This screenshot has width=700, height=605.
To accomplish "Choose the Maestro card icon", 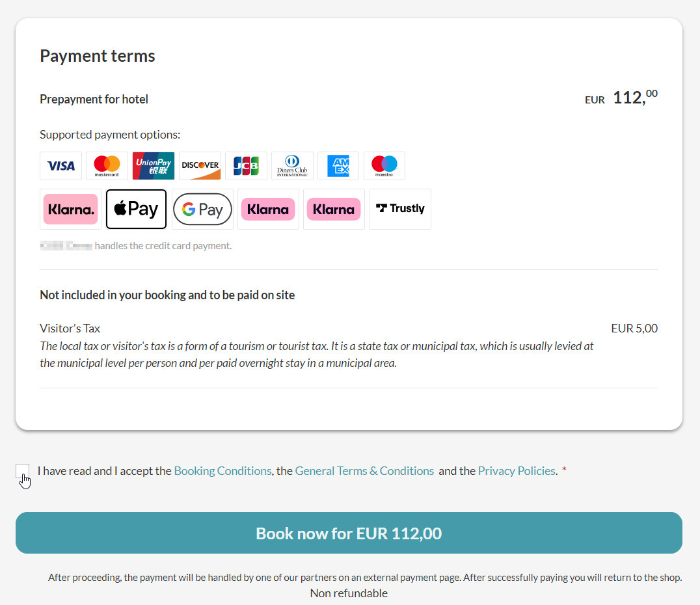I will (x=384, y=166).
